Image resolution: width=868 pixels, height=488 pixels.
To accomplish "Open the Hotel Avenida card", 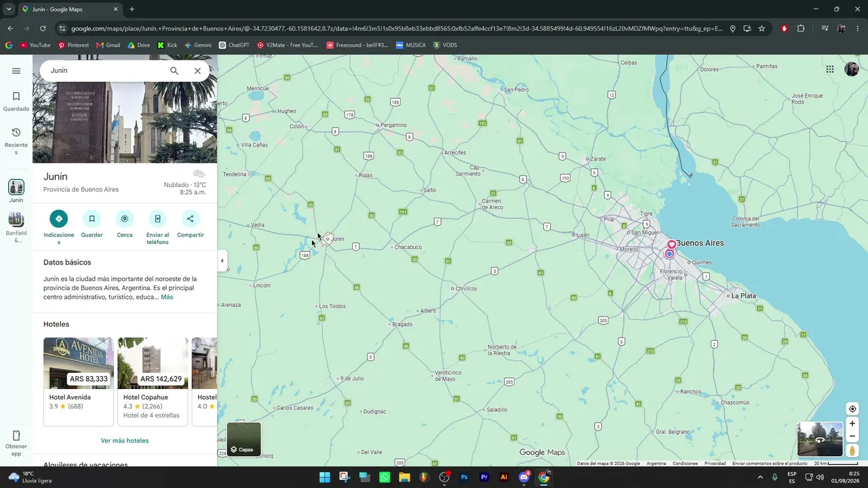I will pyautogui.click(x=79, y=382).
